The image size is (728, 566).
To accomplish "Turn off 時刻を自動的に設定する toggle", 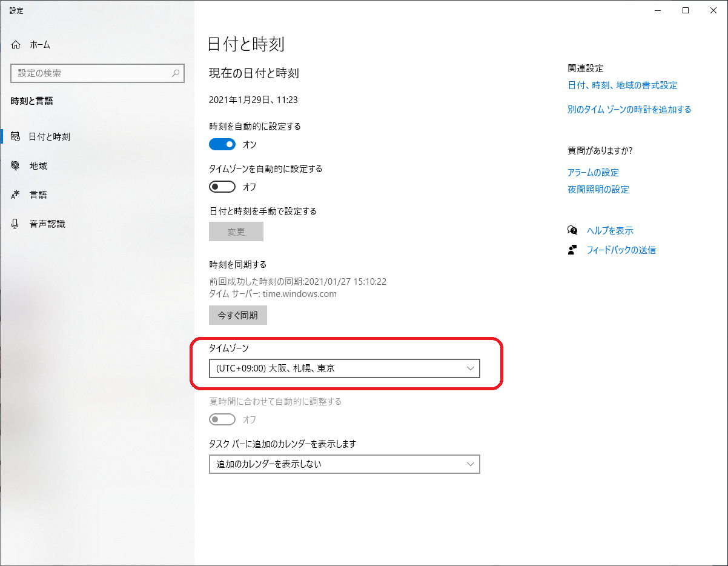I will [222, 144].
